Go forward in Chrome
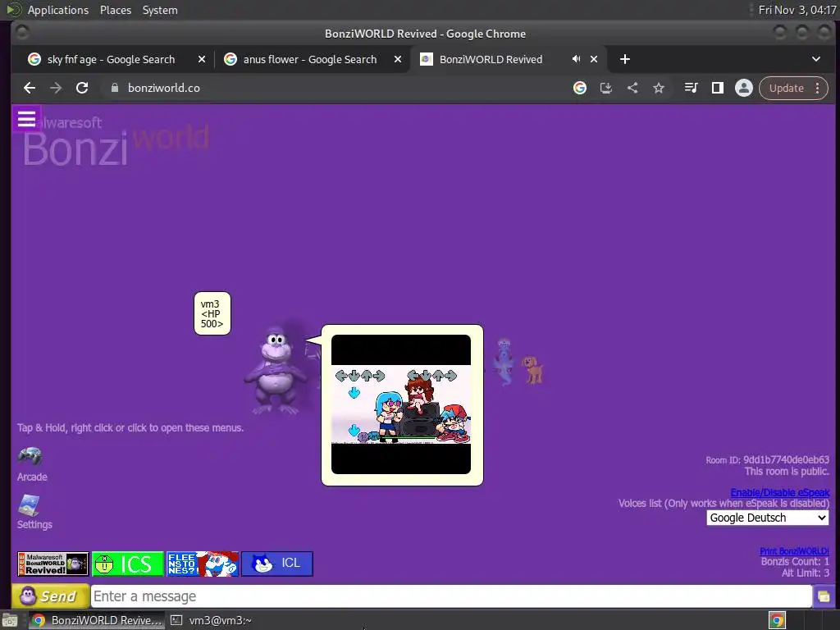This screenshot has width=840, height=630. [56, 88]
